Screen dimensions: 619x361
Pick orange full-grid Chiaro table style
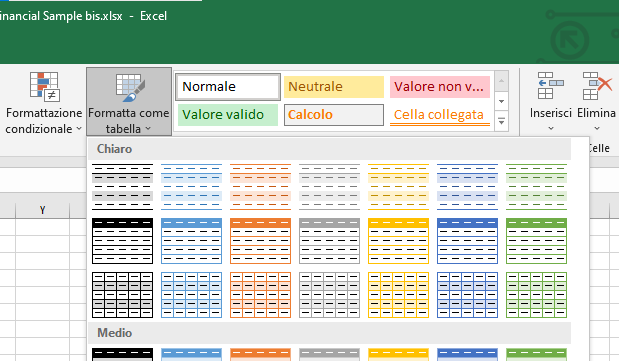point(261,295)
